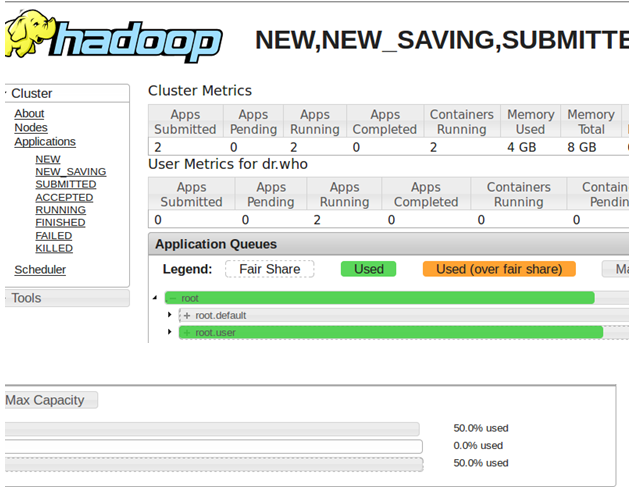Click Cluster Metrics Apps Completed header
Image resolution: width=635 pixels, height=493 pixels.
pos(385,122)
